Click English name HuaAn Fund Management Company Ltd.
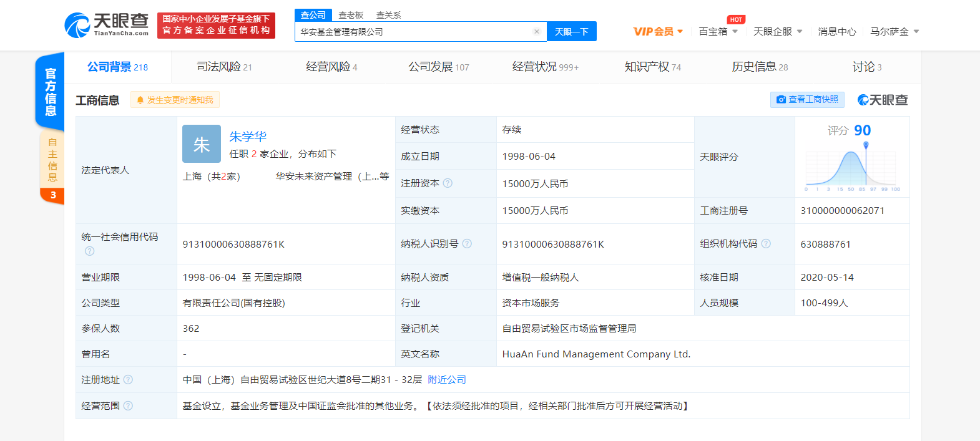Screen dimensions: 980x441 [x=596, y=354]
